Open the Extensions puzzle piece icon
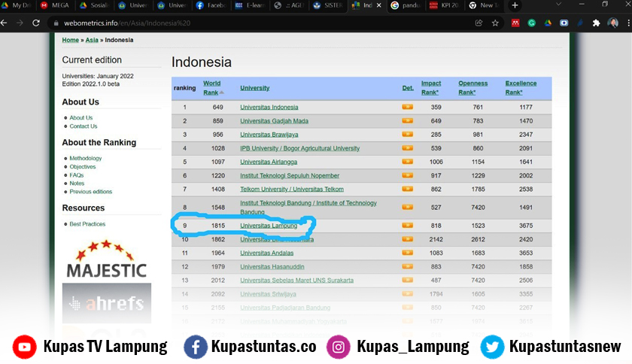The width and height of the screenshot is (632, 364). [x=596, y=23]
